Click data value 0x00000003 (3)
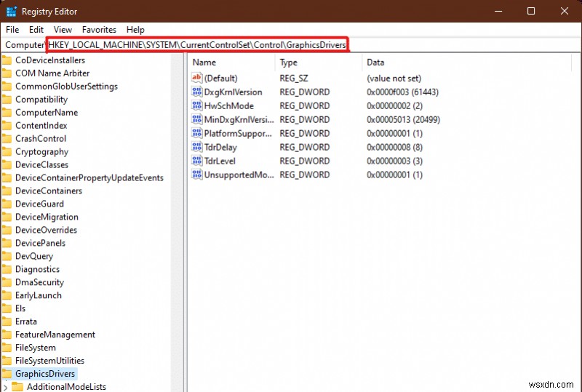Viewport: 582px width, 392px height. pos(394,161)
